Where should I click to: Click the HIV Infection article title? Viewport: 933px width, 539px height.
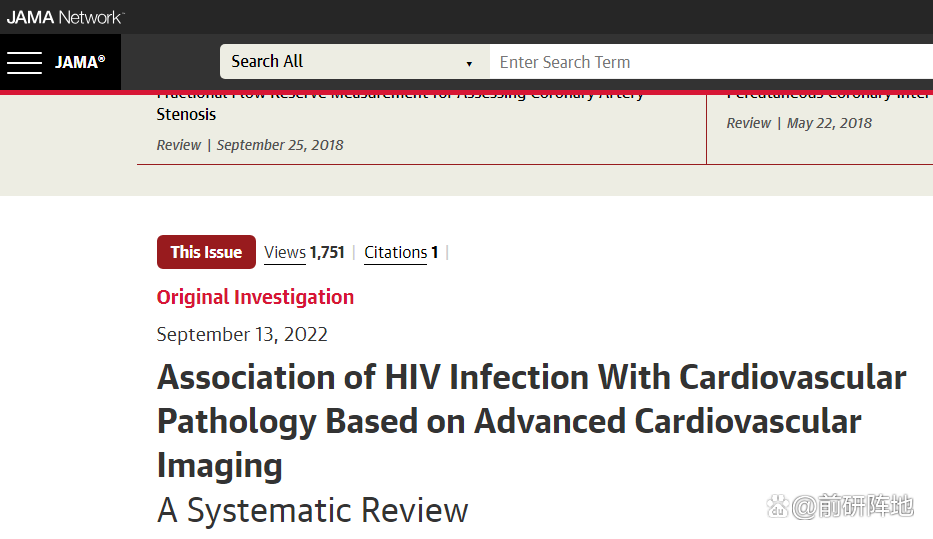point(531,420)
